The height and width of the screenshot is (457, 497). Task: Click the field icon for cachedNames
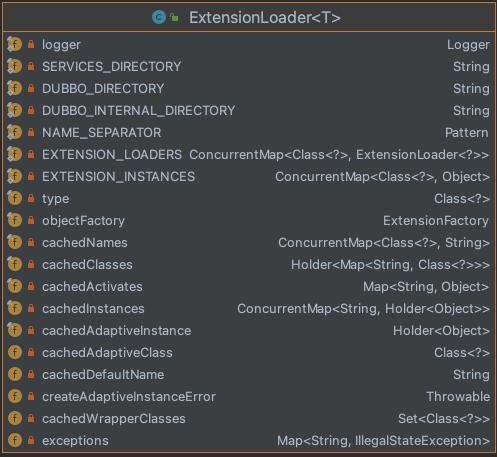pyautogui.click(x=14, y=242)
